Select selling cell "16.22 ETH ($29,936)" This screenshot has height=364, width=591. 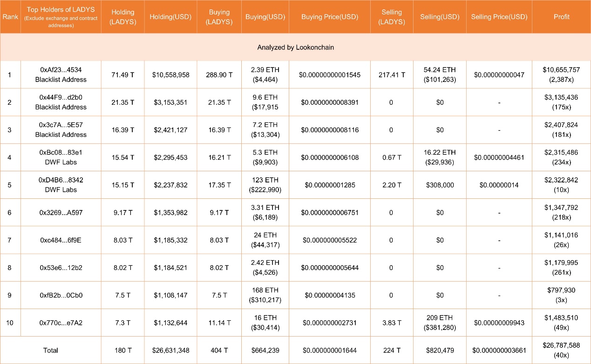[440, 157]
